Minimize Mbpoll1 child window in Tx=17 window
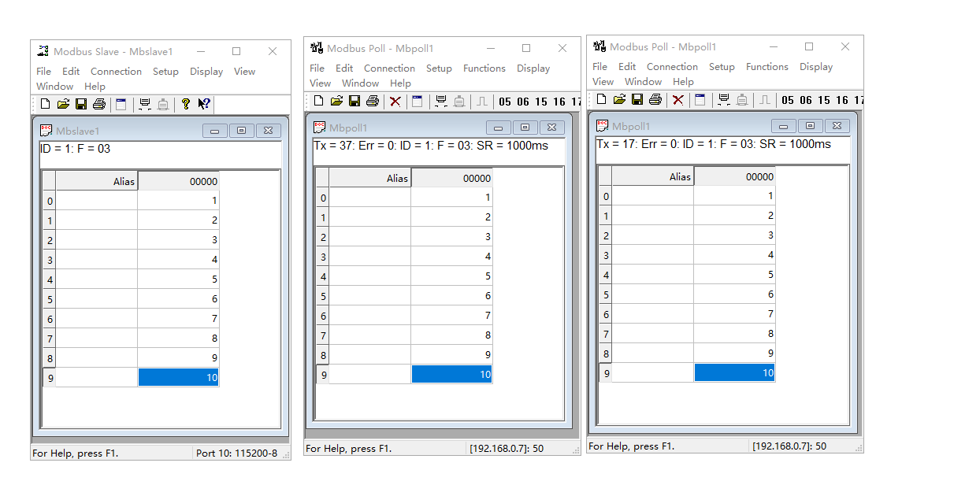The image size is (980, 496). click(x=782, y=126)
